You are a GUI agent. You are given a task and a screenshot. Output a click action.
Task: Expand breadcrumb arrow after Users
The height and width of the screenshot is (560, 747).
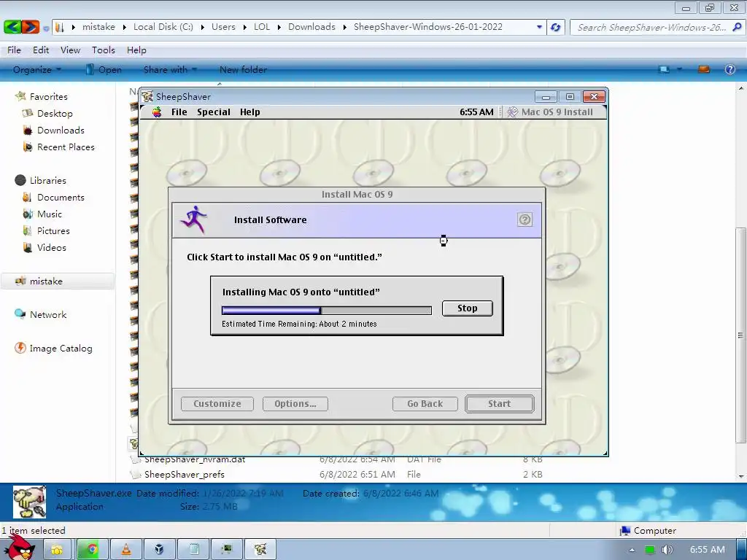point(244,27)
